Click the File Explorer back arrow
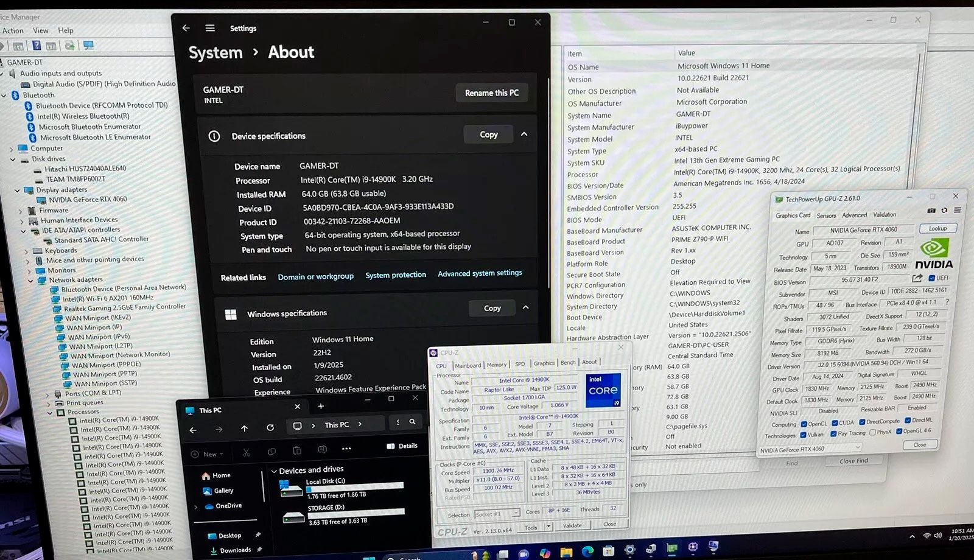Image resolution: width=974 pixels, height=560 pixels. 193,430
